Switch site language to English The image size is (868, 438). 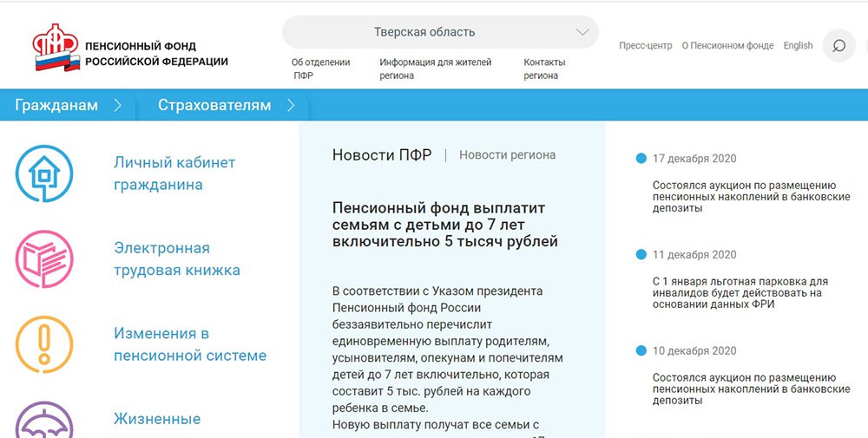click(798, 45)
